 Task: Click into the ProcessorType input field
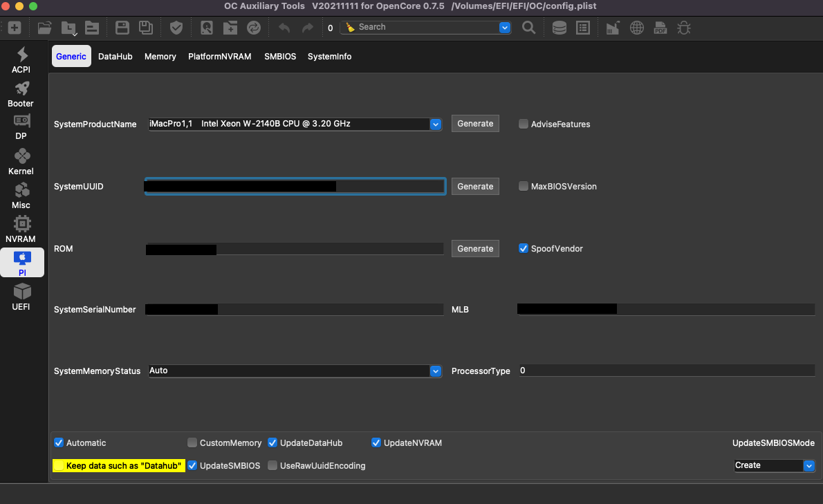tap(665, 371)
